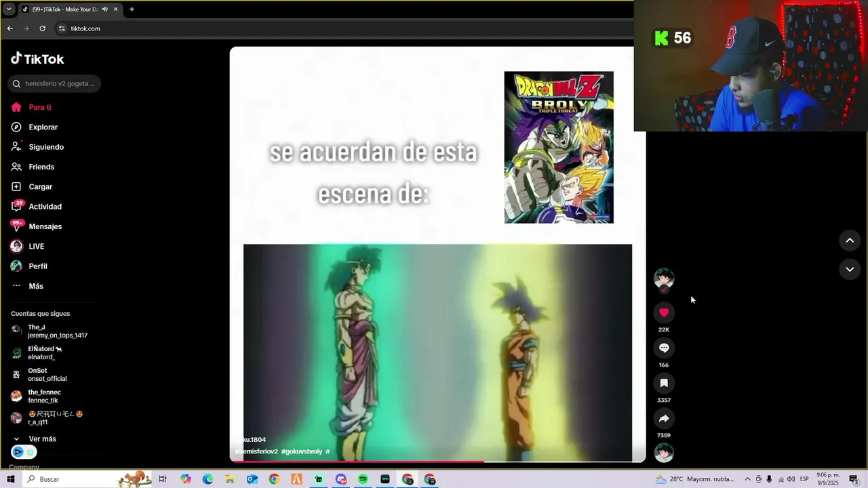Screen dimensions: 868x488
Task: Like the video with heart icon
Action: tap(664, 312)
